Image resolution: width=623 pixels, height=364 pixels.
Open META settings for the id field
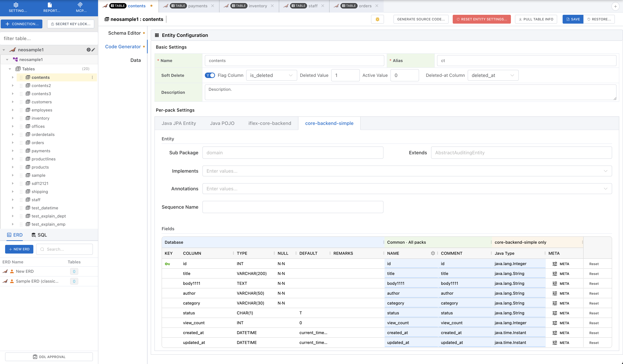[x=561, y=264]
